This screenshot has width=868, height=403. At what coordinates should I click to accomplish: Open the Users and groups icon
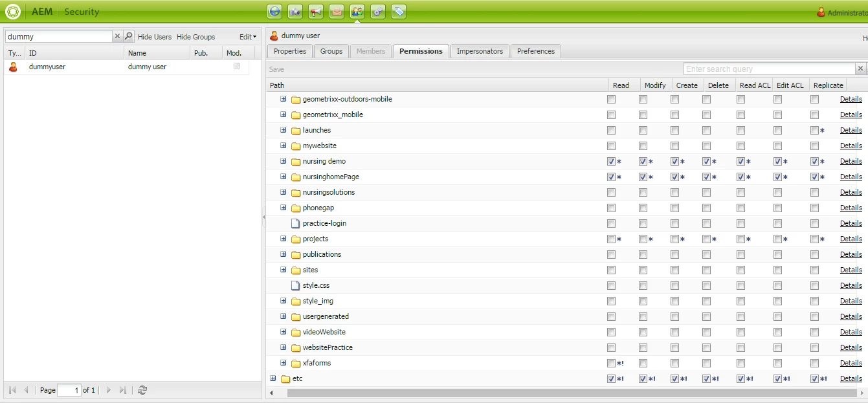(x=357, y=11)
